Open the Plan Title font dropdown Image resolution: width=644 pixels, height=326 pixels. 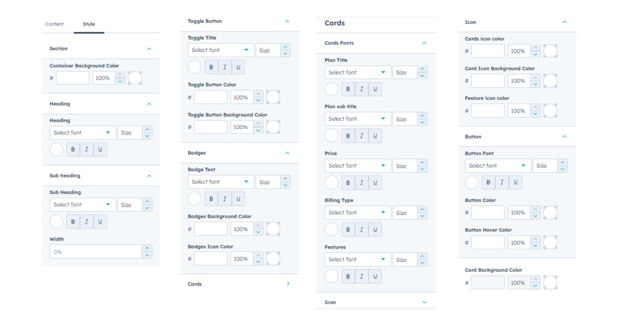pos(358,72)
